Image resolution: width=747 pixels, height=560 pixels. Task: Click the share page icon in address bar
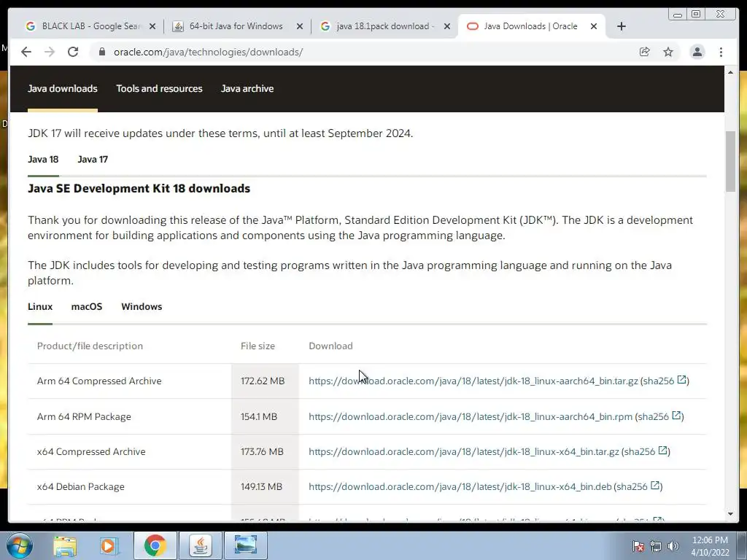(x=645, y=52)
